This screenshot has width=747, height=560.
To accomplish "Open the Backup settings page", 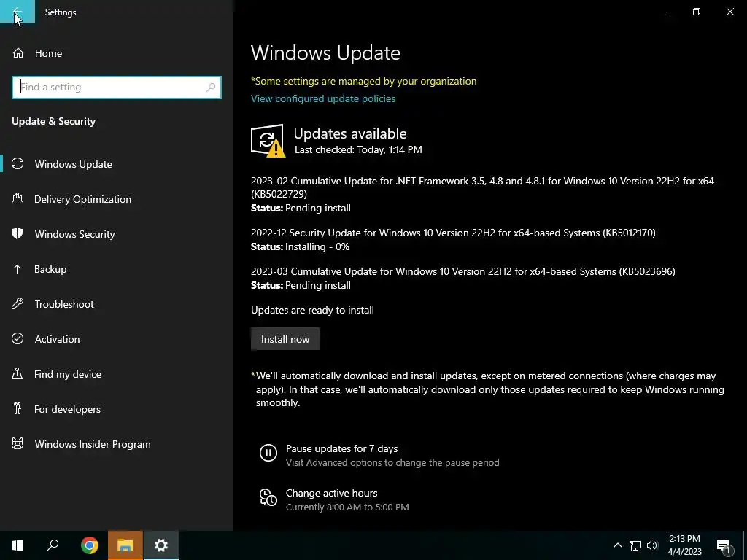I will coord(117,269).
